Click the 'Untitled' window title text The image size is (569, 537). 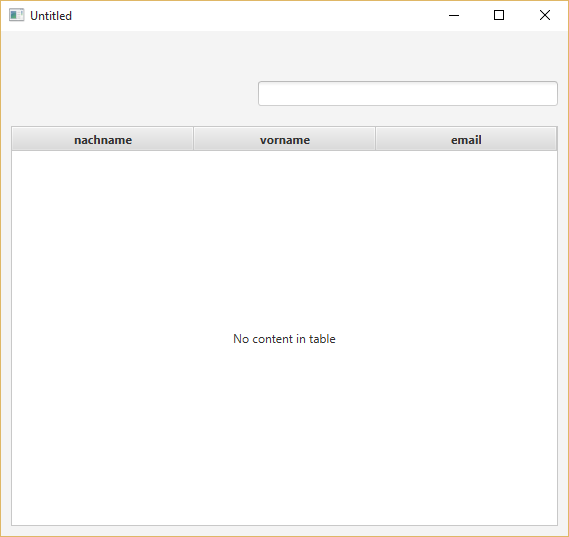[51, 16]
